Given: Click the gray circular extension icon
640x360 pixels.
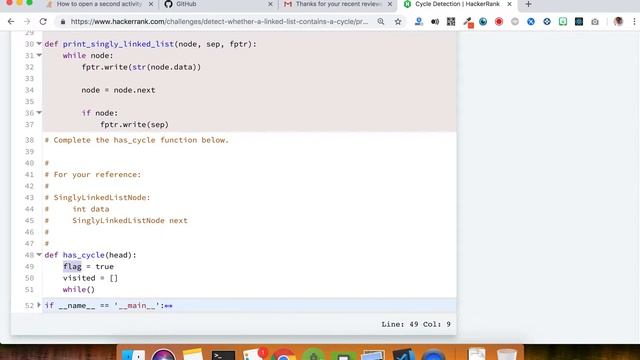Looking at the screenshot, I should tap(515, 22).
